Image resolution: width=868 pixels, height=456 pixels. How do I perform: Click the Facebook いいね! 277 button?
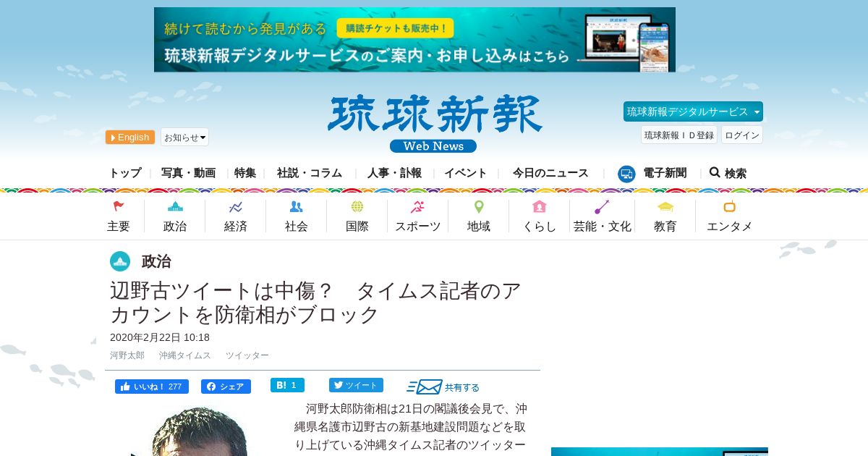(x=152, y=387)
